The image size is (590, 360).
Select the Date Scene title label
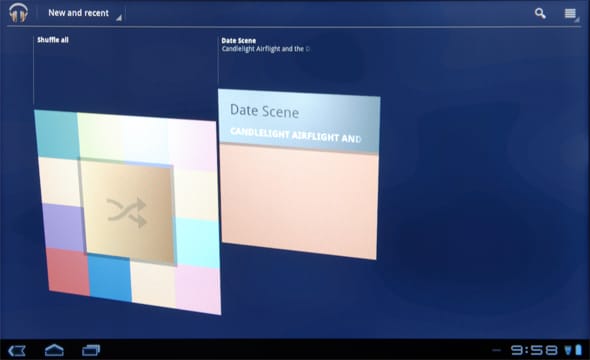(x=239, y=41)
